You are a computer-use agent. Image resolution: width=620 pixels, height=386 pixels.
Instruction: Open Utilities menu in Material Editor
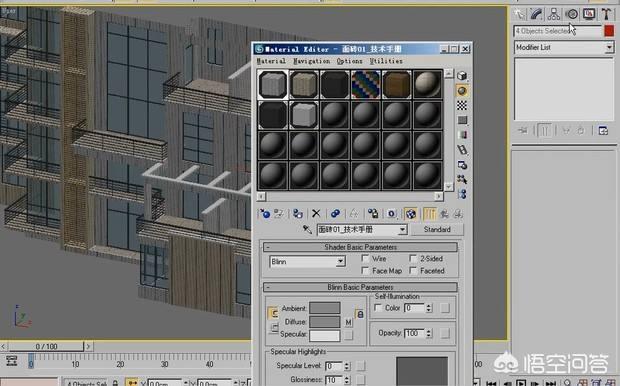pos(386,61)
